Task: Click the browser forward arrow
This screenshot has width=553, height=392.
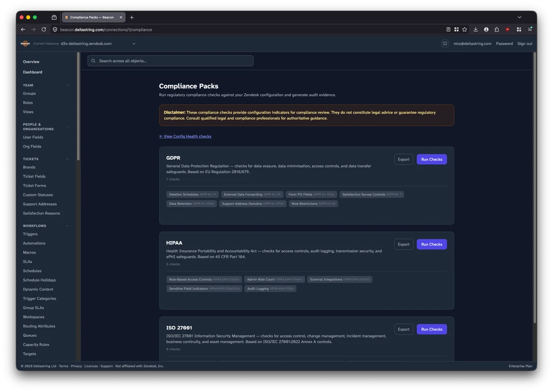Action: click(33, 30)
